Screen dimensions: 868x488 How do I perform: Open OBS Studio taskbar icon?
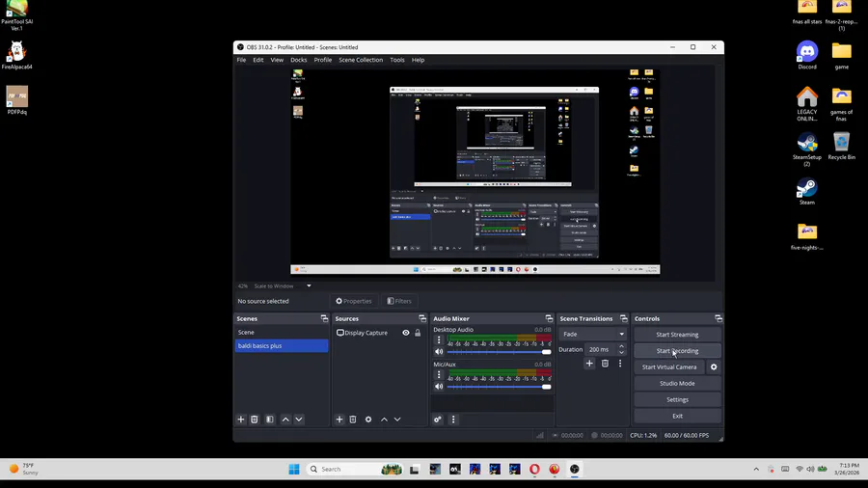click(x=575, y=469)
